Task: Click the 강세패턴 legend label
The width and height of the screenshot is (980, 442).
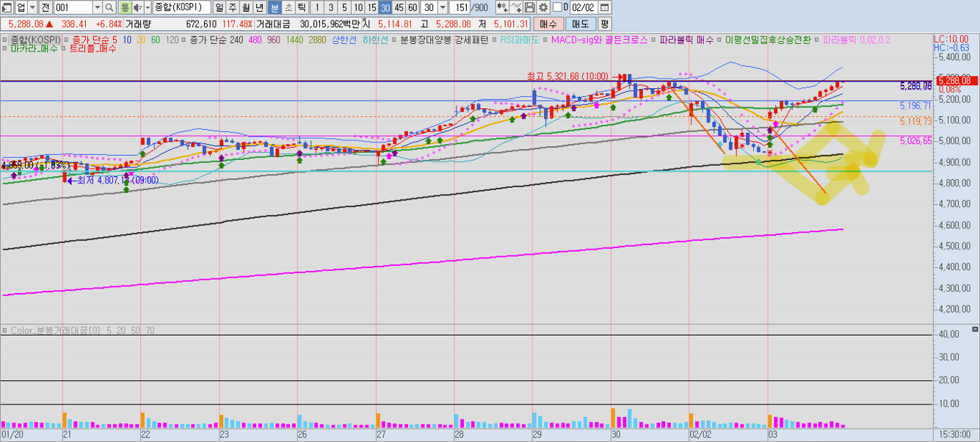Action: [471, 40]
